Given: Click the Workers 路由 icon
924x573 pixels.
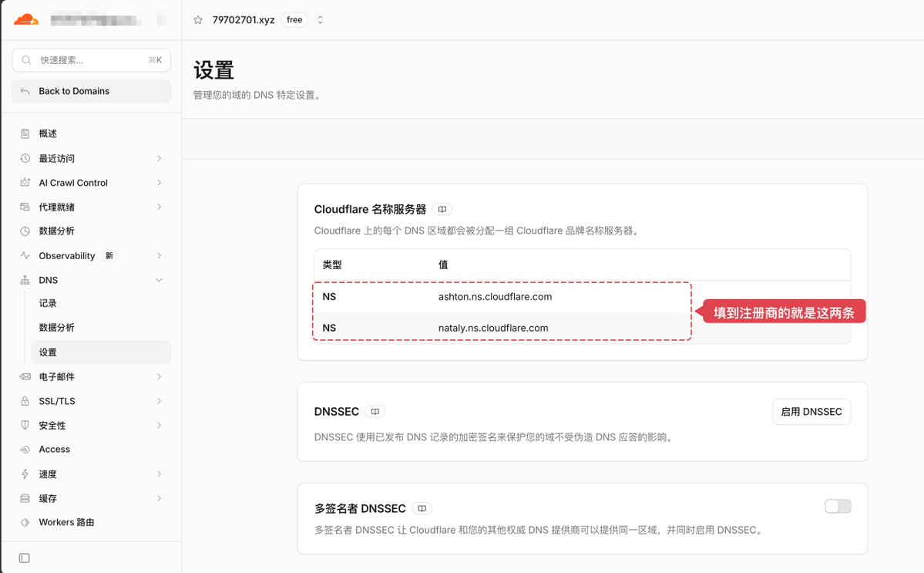Looking at the screenshot, I should pos(25,522).
